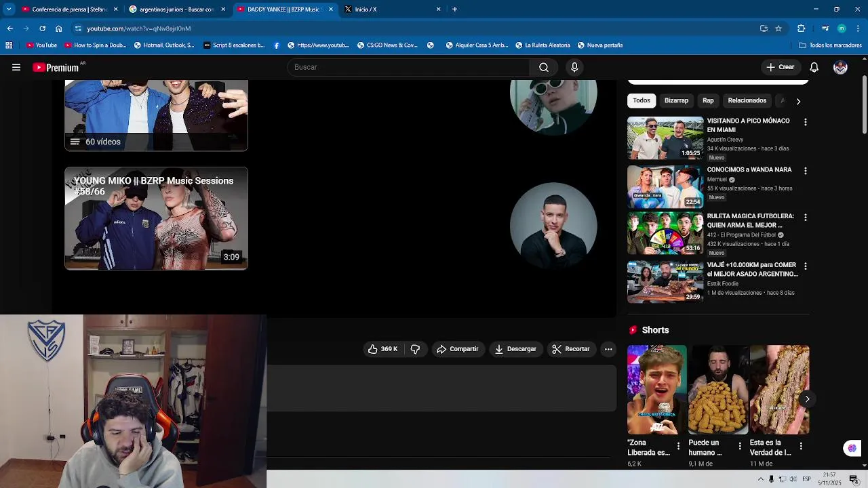Open Windows notification center icon
This screenshot has height=488, width=868.
tap(854, 479)
